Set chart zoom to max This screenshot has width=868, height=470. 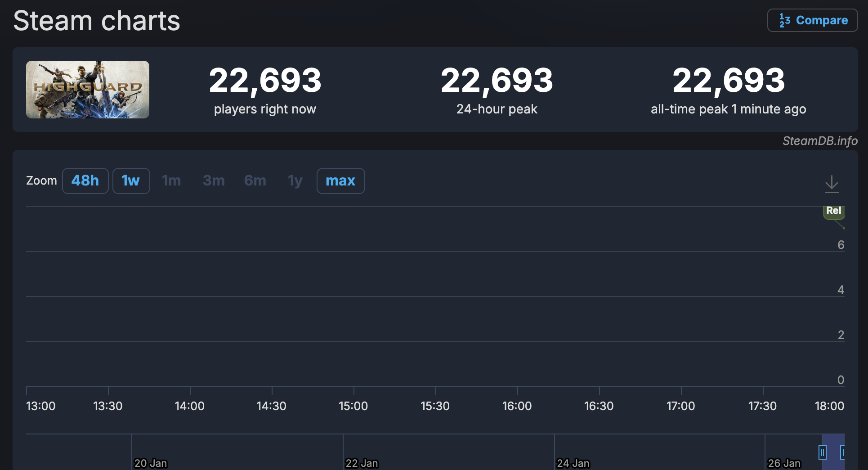[340, 181]
